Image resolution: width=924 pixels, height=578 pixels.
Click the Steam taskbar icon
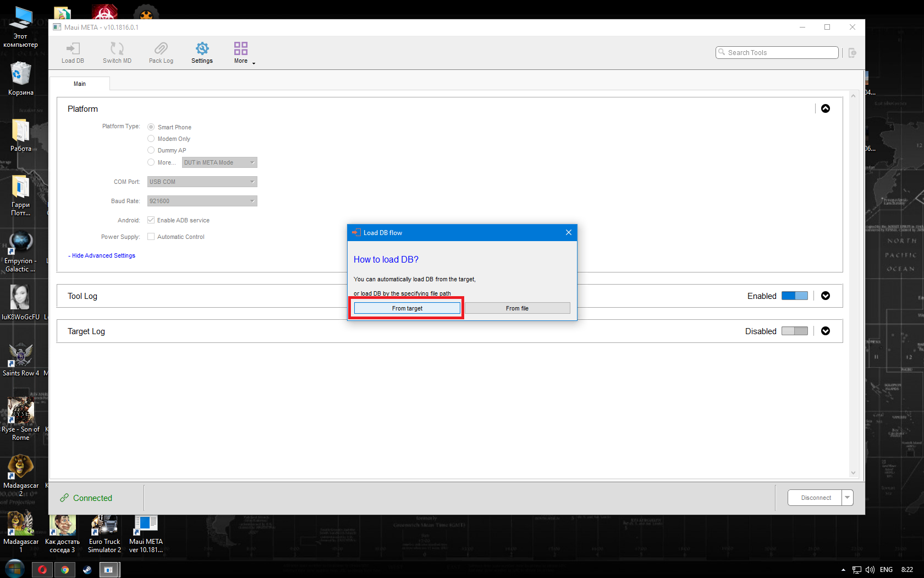pos(87,570)
